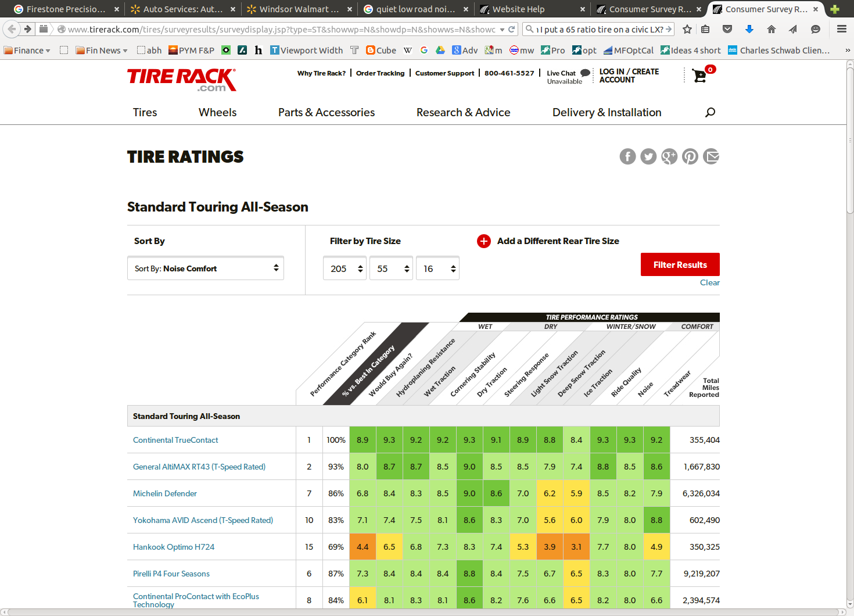This screenshot has width=854, height=616.
Task: Expand rim diameter 16 dropdown
Action: point(437,268)
